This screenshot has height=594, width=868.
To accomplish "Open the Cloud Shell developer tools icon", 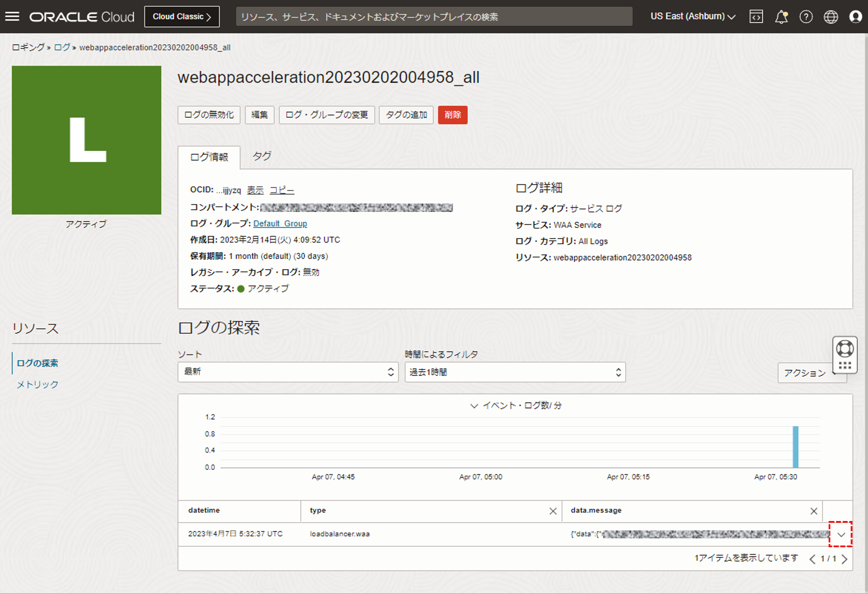I will tap(756, 17).
